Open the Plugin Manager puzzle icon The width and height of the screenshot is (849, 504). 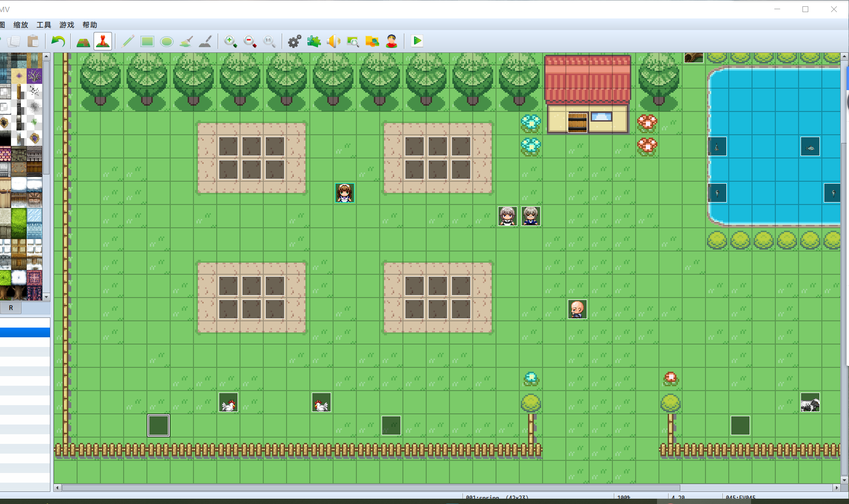click(x=314, y=41)
